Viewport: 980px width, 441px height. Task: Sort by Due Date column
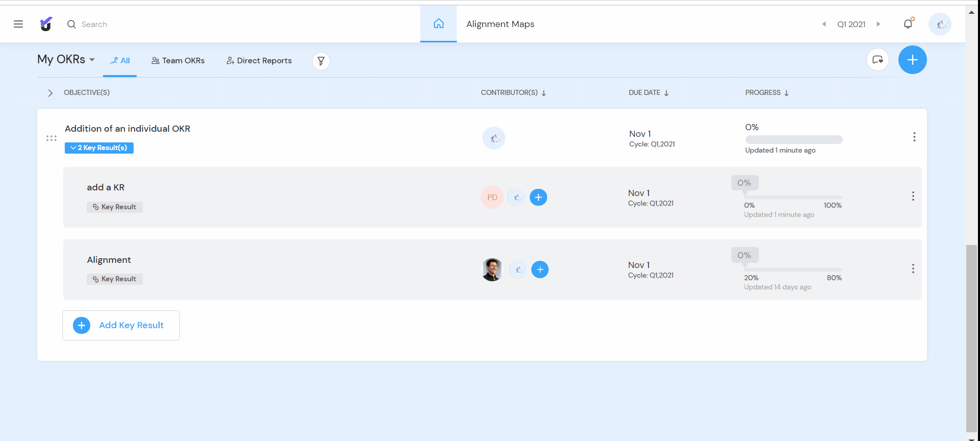pyautogui.click(x=649, y=92)
